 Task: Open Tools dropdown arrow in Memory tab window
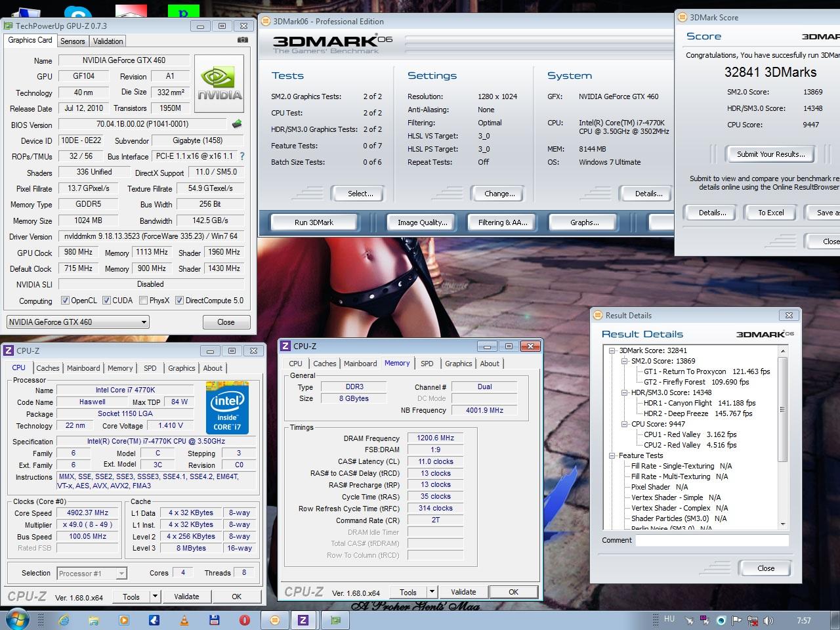pyautogui.click(x=432, y=592)
